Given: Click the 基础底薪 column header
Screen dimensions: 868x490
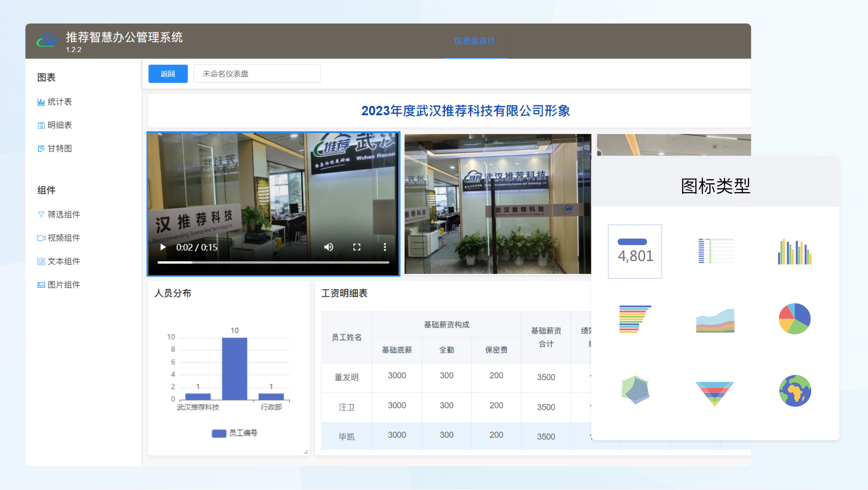Looking at the screenshot, I should click(396, 350).
